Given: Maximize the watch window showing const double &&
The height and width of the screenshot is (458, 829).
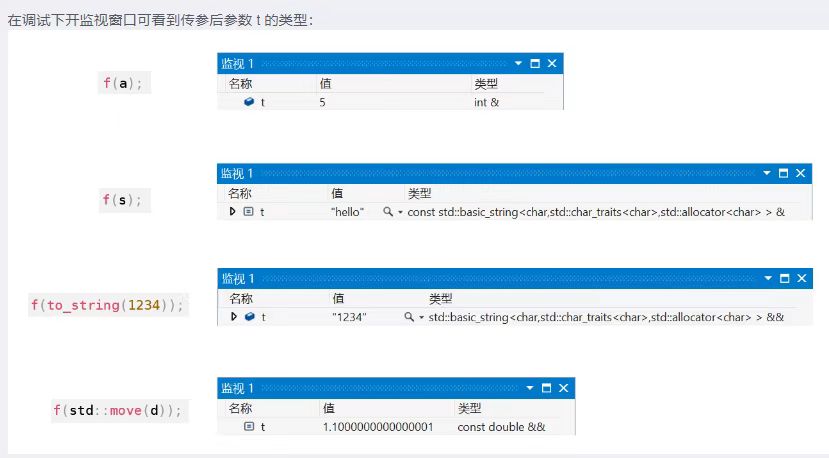Looking at the screenshot, I should 545,388.
